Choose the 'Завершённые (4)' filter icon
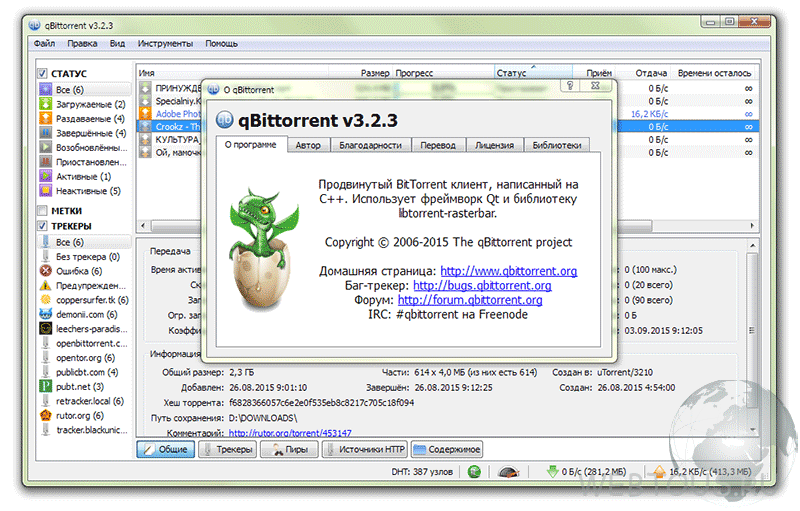The height and width of the screenshot is (511, 800). click(x=45, y=133)
